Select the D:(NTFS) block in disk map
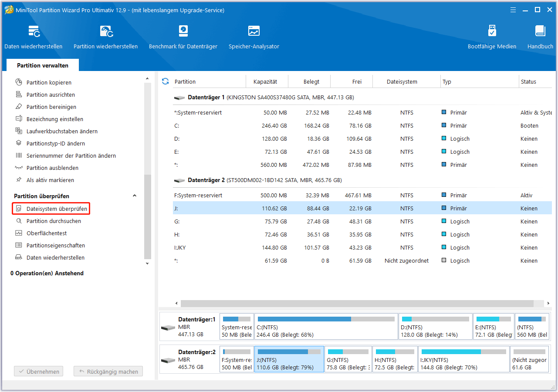 (x=435, y=327)
